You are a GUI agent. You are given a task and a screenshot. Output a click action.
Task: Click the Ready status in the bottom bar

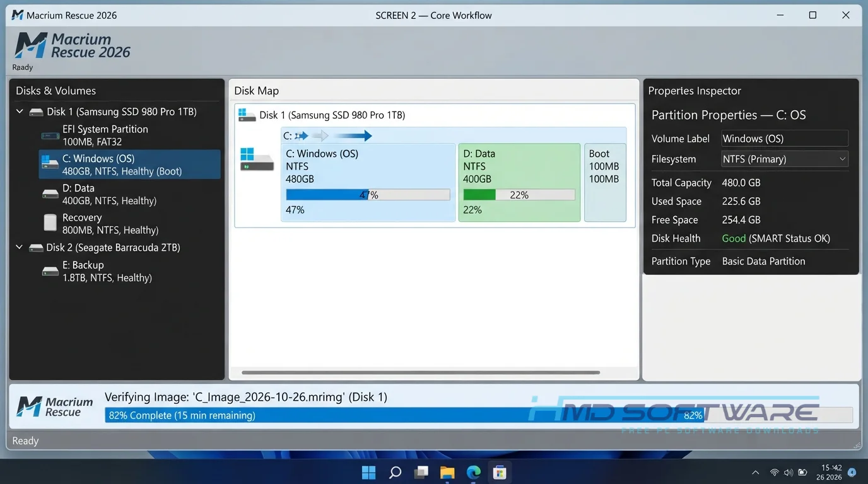point(25,441)
